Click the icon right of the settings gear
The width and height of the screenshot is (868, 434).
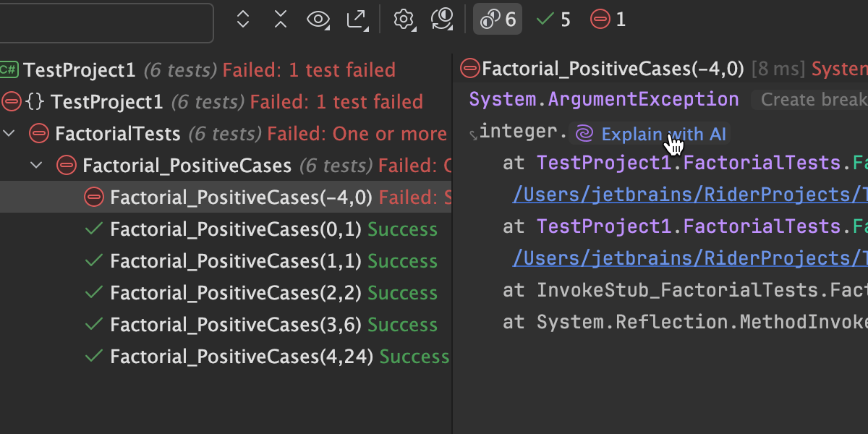pyautogui.click(x=441, y=20)
